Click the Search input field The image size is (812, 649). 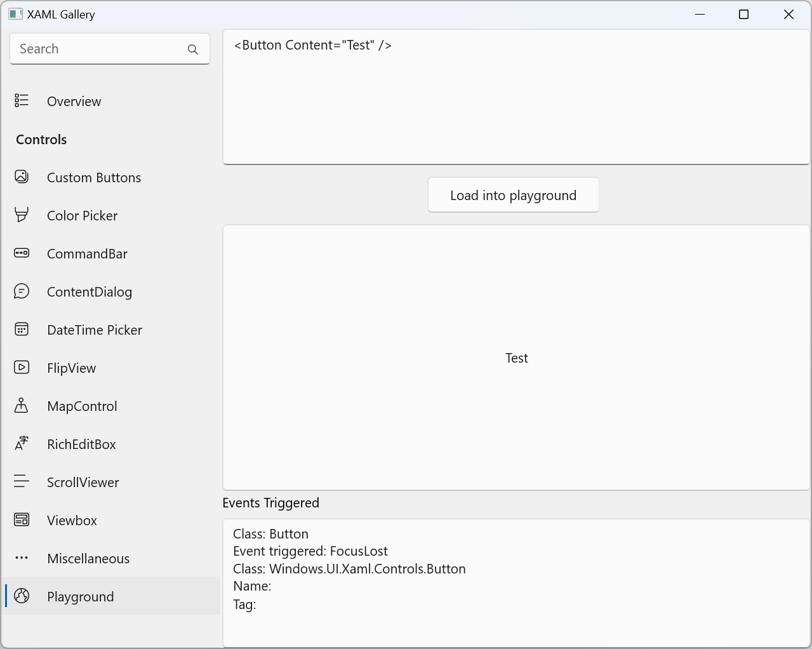point(95,49)
